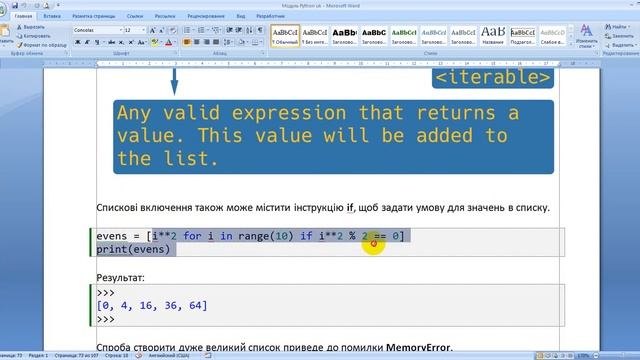Open the Главная ribbon tab

coord(23,16)
